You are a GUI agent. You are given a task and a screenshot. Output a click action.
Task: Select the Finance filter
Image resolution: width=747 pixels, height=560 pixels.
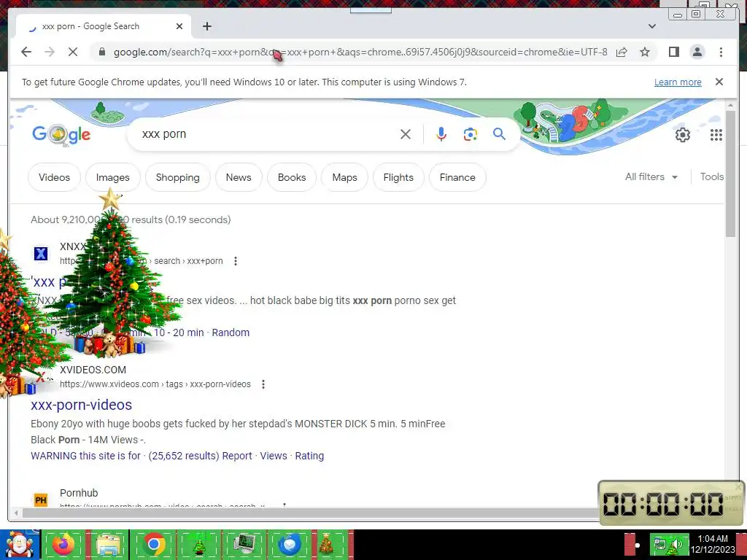[457, 177]
